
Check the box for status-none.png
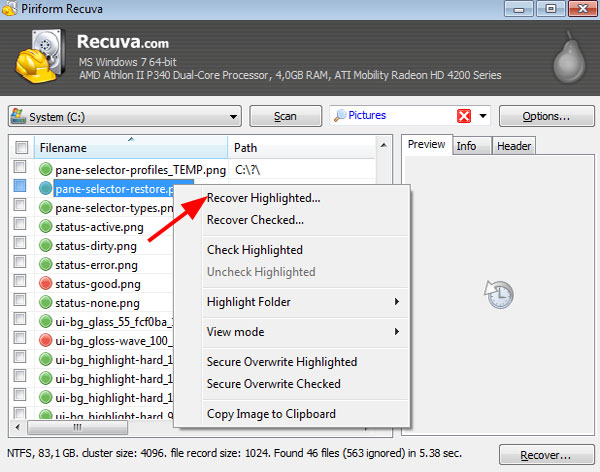coord(20,300)
